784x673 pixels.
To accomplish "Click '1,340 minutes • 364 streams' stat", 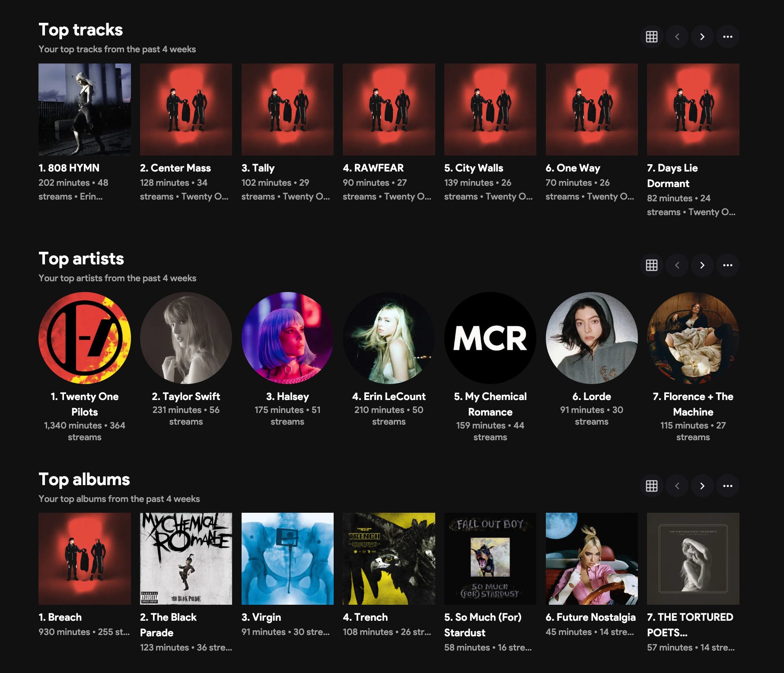I will pos(85,432).
